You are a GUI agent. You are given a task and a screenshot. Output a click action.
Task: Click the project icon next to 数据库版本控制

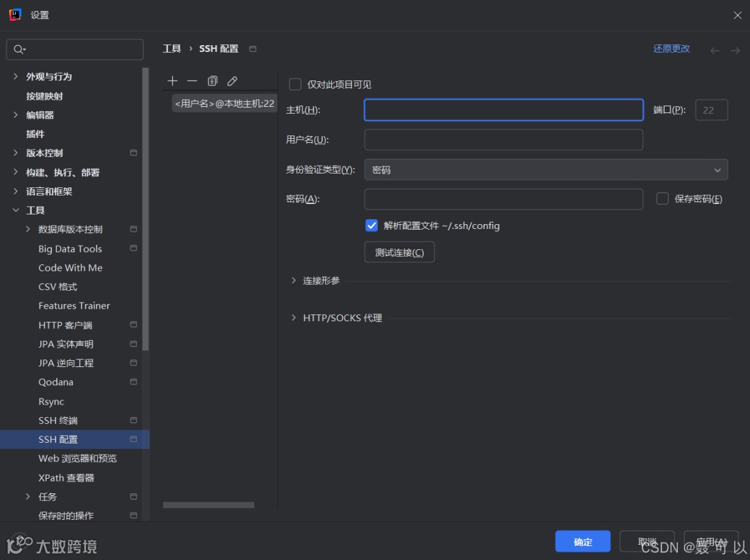pyautogui.click(x=133, y=230)
